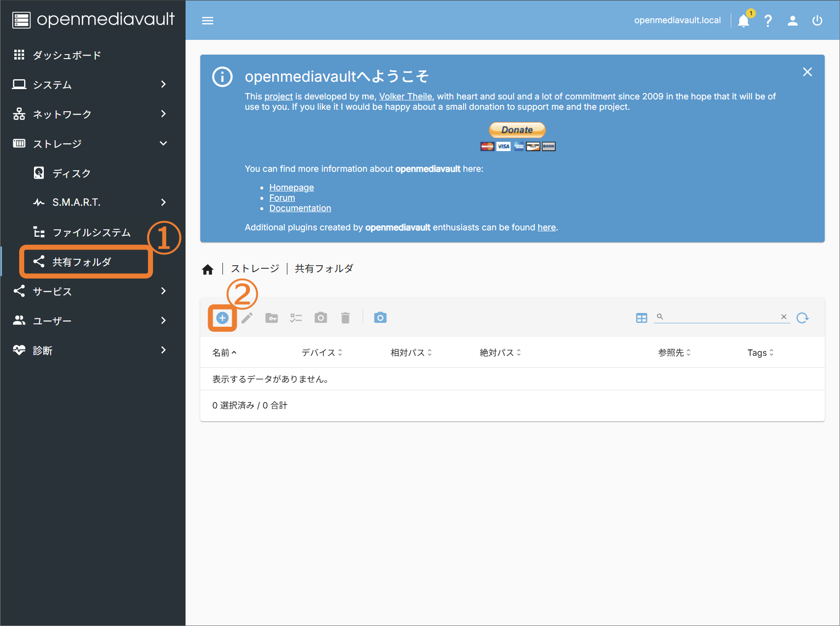This screenshot has width=840, height=626.
Task: Click the search input field
Action: 722,317
